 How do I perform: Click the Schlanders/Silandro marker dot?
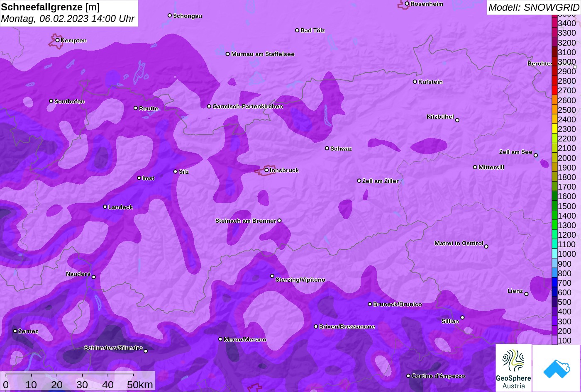pyautogui.click(x=146, y=351)
